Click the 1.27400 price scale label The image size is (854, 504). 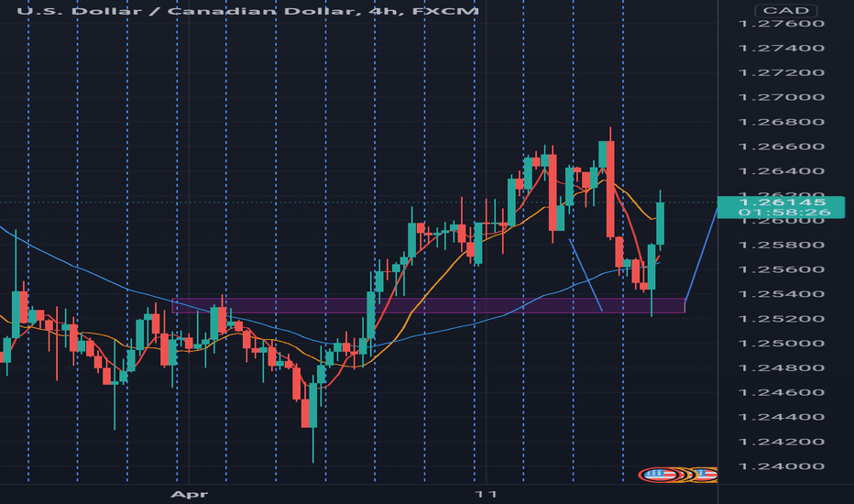pos(781,48)
